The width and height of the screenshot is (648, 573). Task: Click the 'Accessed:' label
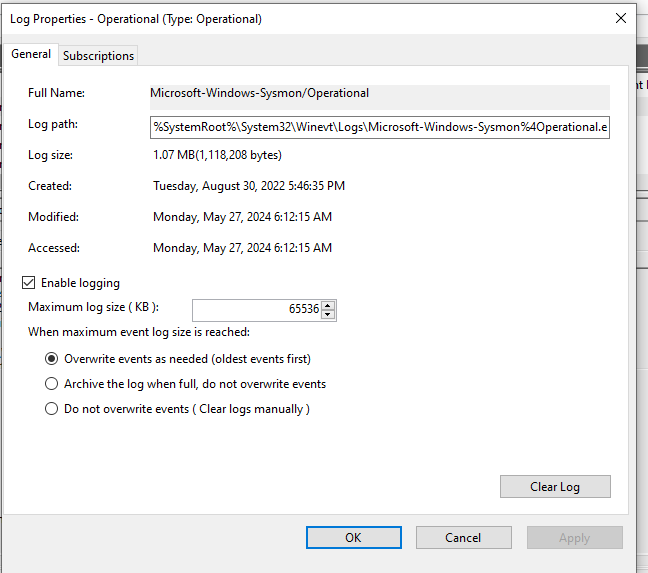[54, 248]
